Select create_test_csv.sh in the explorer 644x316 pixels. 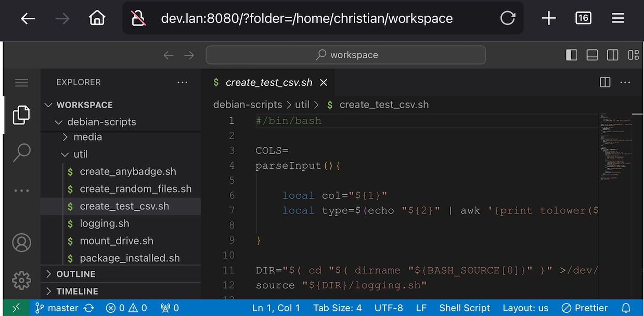pos(121,206)
